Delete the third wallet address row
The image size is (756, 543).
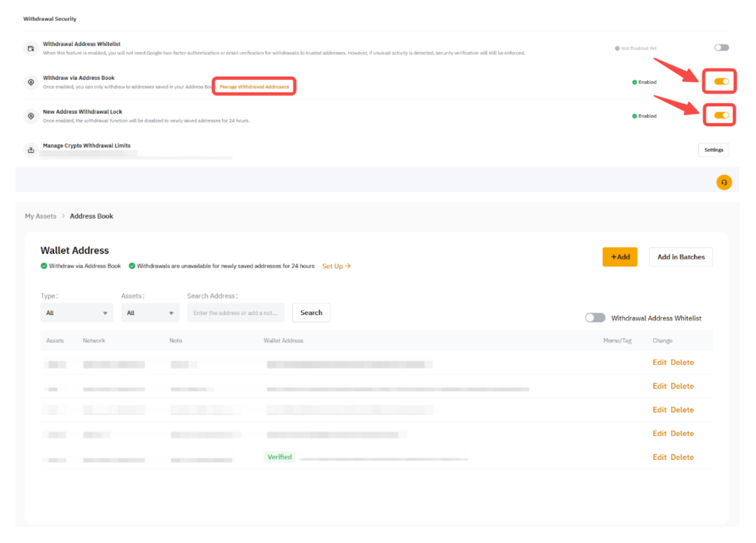pos(682,410)
